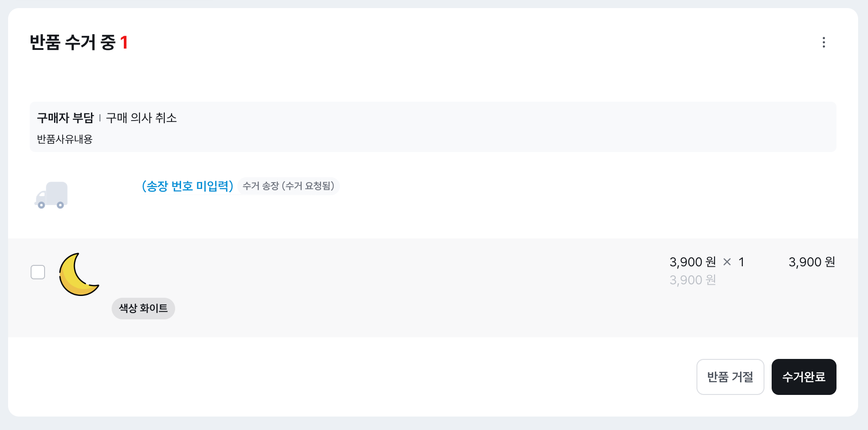The width and height of the screenshot is (868, 430).
Task: Click the line total price at far right
Action: [x=811, y=262]
